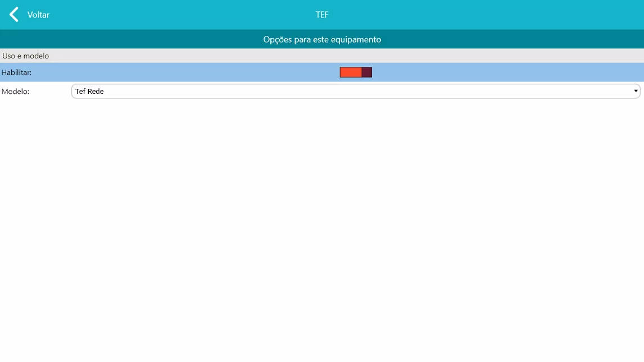
Task: Click the "Habilitar:" label text
Action: pos(16,73)
